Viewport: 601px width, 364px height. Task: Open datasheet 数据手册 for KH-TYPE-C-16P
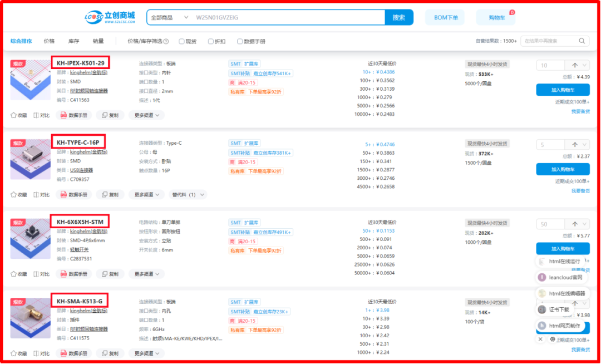coord(73,195)
